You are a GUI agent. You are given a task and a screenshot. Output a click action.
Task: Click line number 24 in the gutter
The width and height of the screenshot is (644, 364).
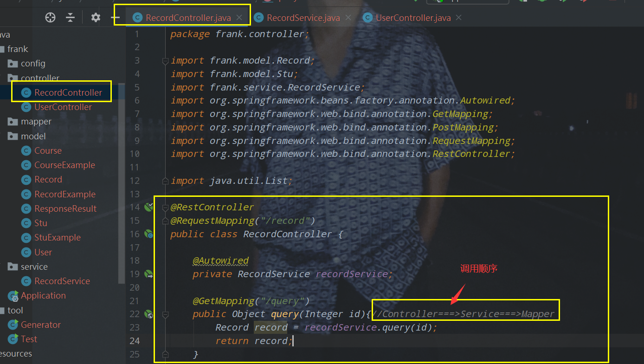tap(134, 341)
